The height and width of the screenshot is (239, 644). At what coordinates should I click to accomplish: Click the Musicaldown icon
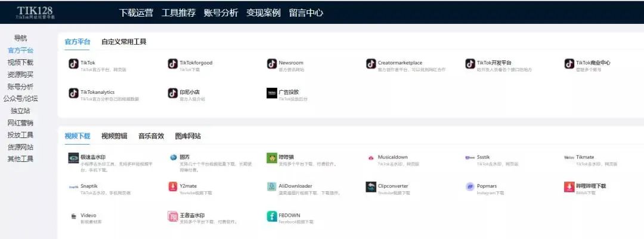(371, 158)
